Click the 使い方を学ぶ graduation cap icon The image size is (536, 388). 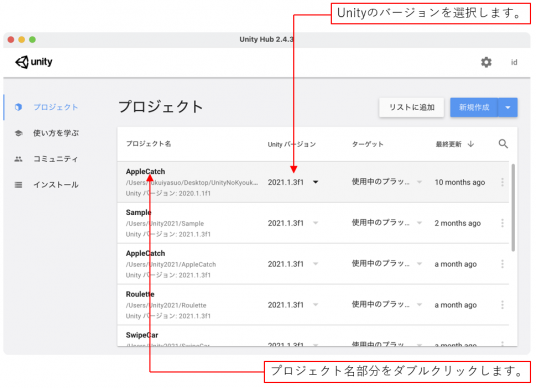(18, 133)
